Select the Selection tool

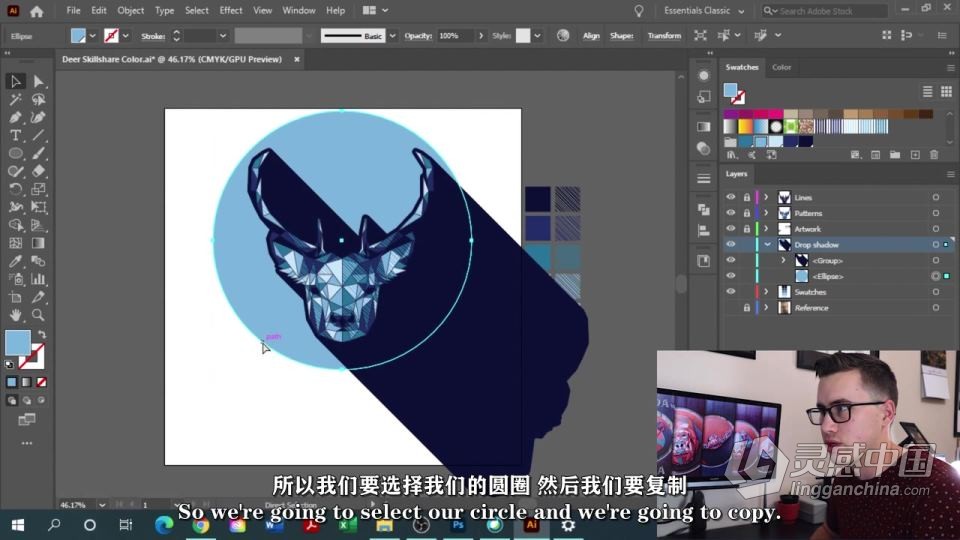pyautogui.click(x=15, y=81)
